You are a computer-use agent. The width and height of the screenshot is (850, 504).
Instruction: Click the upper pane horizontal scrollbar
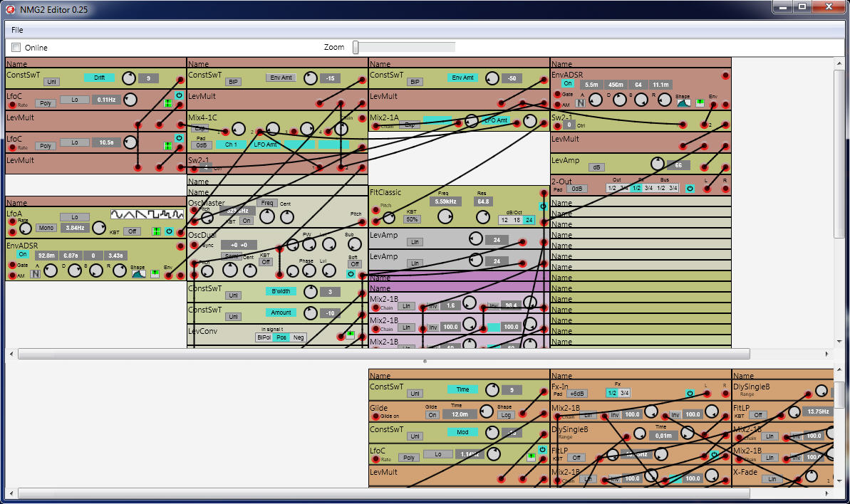coord(383,354)
